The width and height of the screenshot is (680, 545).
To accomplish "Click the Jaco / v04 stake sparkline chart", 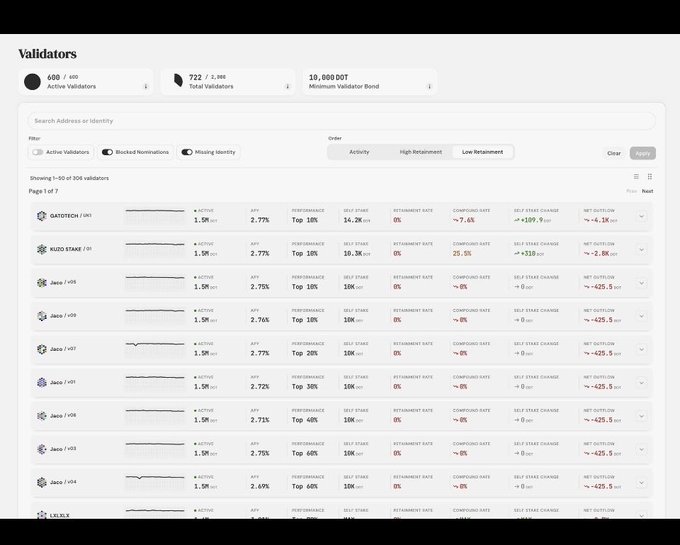I will pos(155,482).
